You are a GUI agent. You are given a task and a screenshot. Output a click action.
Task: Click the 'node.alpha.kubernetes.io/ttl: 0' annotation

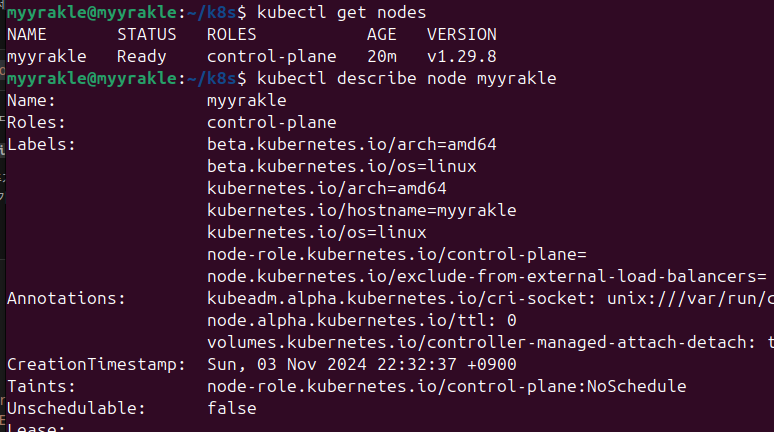(361, 320)
